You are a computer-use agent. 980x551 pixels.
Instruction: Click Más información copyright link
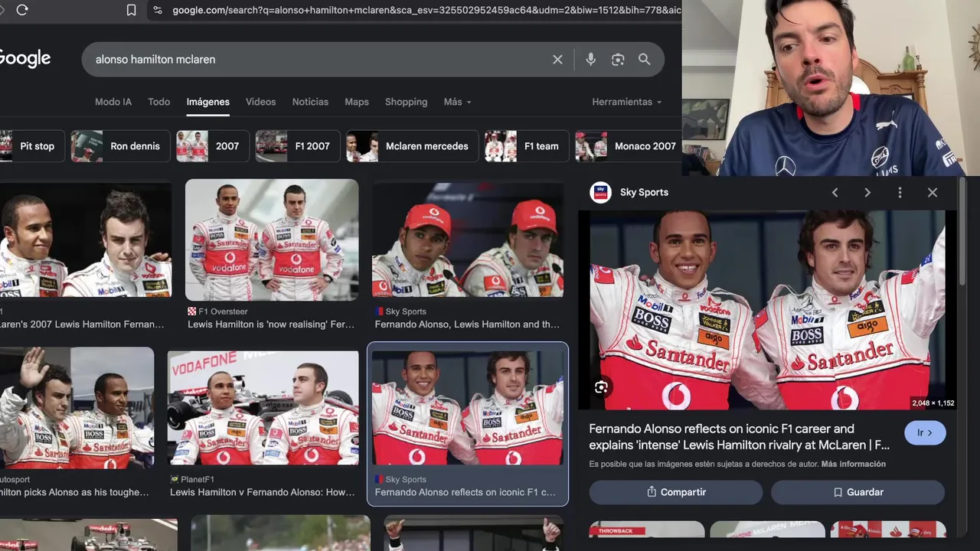pyautogui.click(x=854, y=464)
